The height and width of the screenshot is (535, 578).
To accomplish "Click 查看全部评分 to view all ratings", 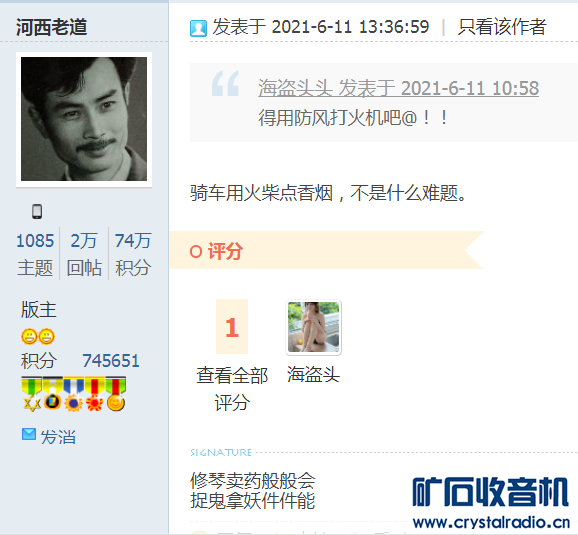I will coord(232,389).
